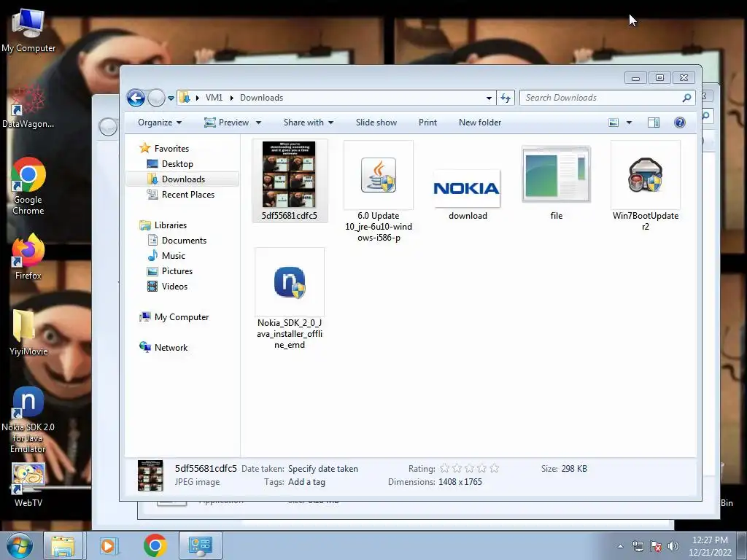The width and height of the screenshot is (747, 560).
Task: Launch Google Chrome desktop shortcut
Action: click(x=28, y=186)
